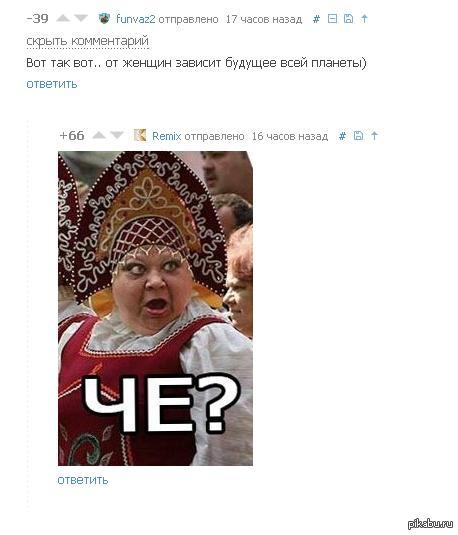
Task: Downvote the funvaz2 comment
Action: (81, 18)
